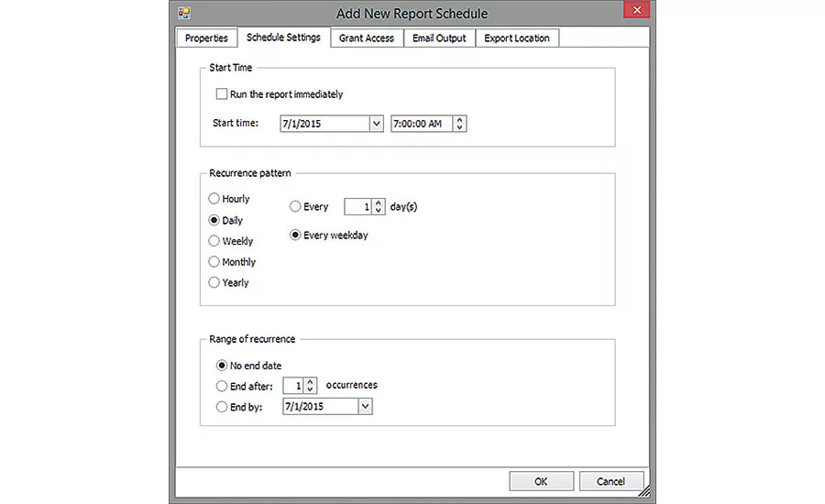Open the Export Location tab
The width and height of the screenshot is (825, 504).
(x=517, y=38)
